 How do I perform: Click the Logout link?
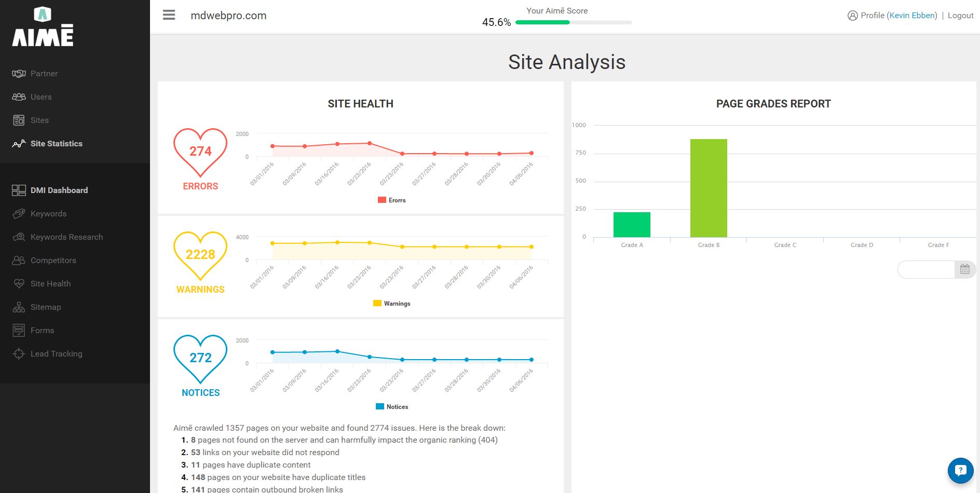point(960,16)
